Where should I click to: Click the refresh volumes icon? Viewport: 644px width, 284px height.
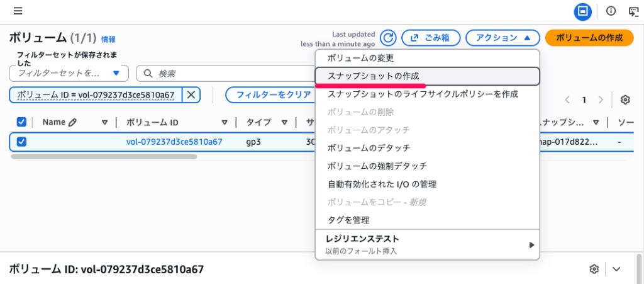[389, 38]
